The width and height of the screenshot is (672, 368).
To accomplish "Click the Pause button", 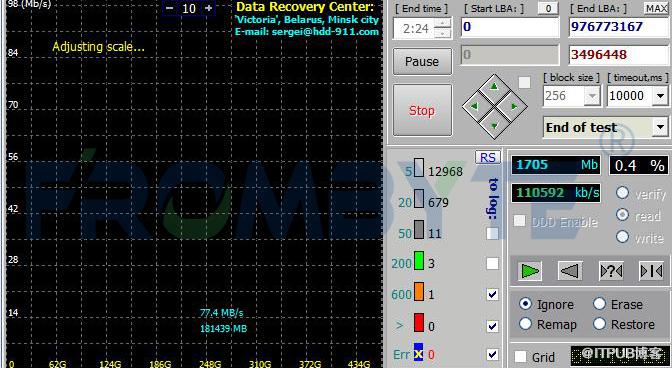I will coord(422,61).
